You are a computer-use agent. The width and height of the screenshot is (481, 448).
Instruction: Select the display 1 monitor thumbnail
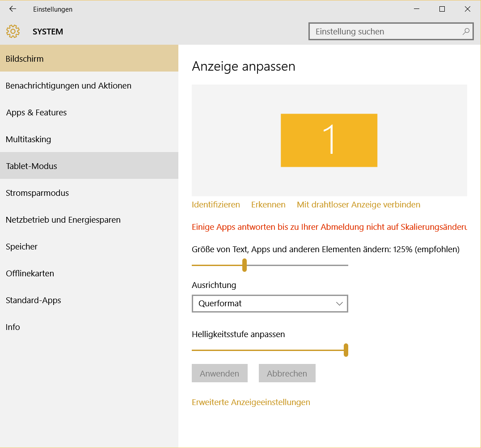pos(329,140)
